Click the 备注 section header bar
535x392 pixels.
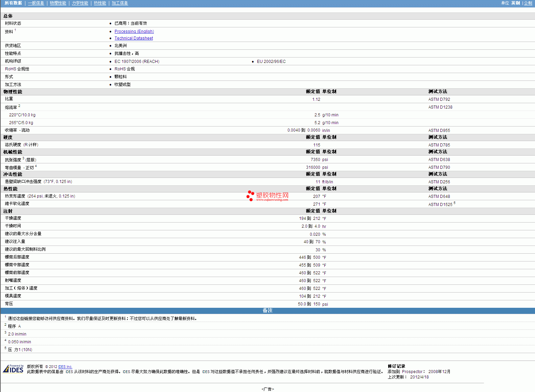[x=267, y=310]
